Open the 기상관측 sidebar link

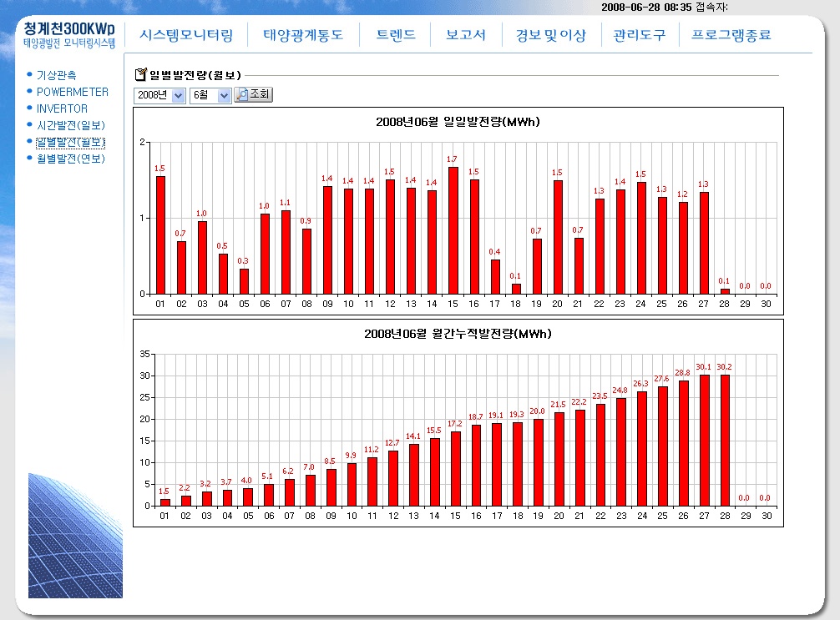56,75
